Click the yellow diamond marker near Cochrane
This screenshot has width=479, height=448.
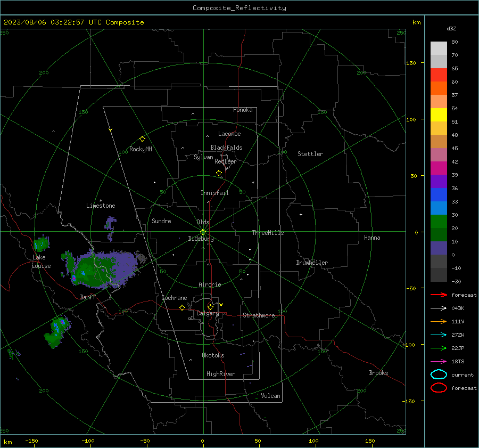pyautogui.click(x=182, y=307)
